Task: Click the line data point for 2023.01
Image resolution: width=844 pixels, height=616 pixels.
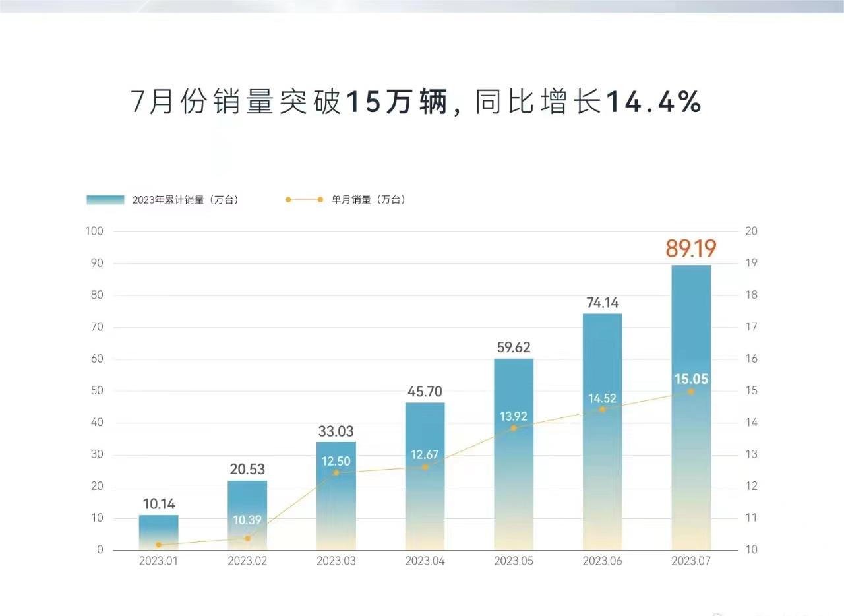Action: [159, 545]
